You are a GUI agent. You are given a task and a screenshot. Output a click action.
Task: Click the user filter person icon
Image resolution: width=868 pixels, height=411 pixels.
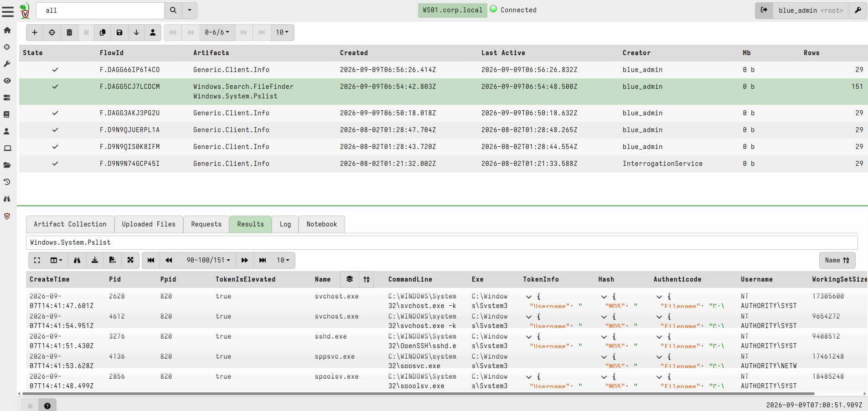[x=153, y=32]
